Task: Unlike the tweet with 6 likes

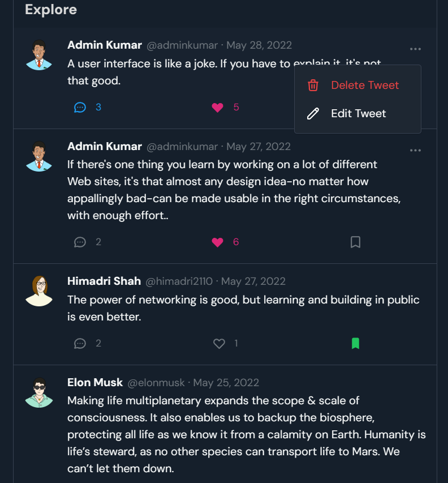Action: (218, 242)
